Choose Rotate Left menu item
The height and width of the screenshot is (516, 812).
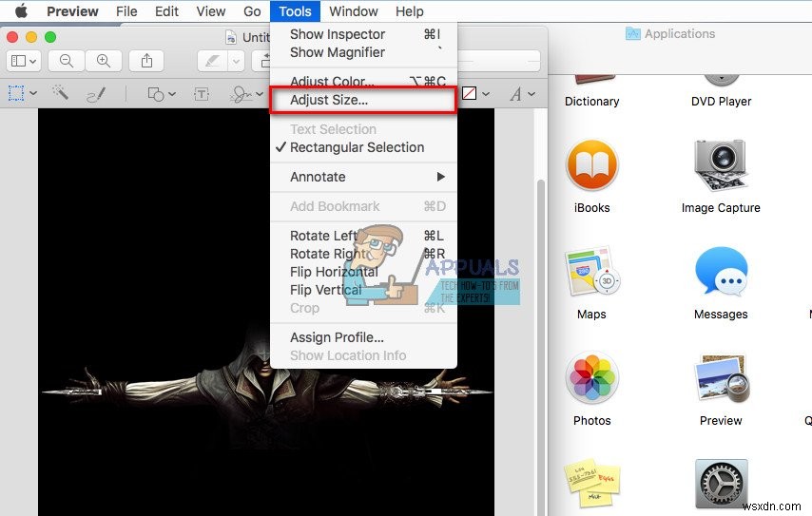pyautogui.click(x=363, y=236)
